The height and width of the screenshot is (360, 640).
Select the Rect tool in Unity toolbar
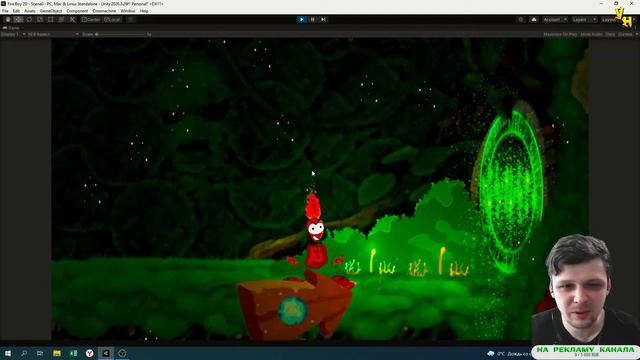pos(51,20)
